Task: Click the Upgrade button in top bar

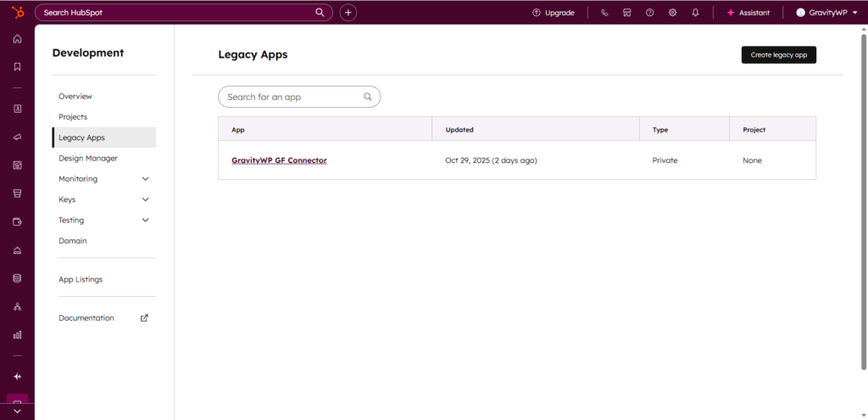Action: (554, 13)
